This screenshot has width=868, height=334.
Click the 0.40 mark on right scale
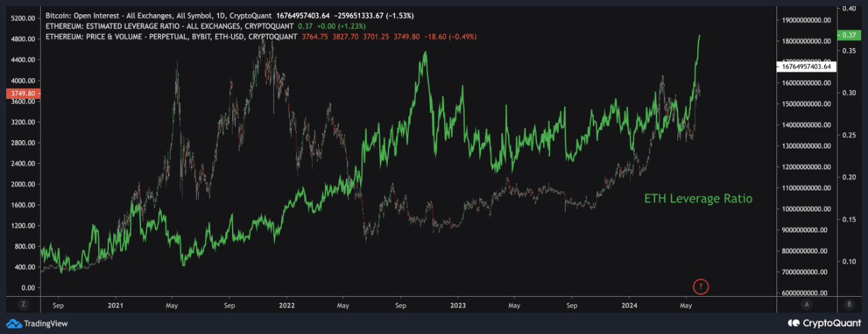(x=849, y=9)
